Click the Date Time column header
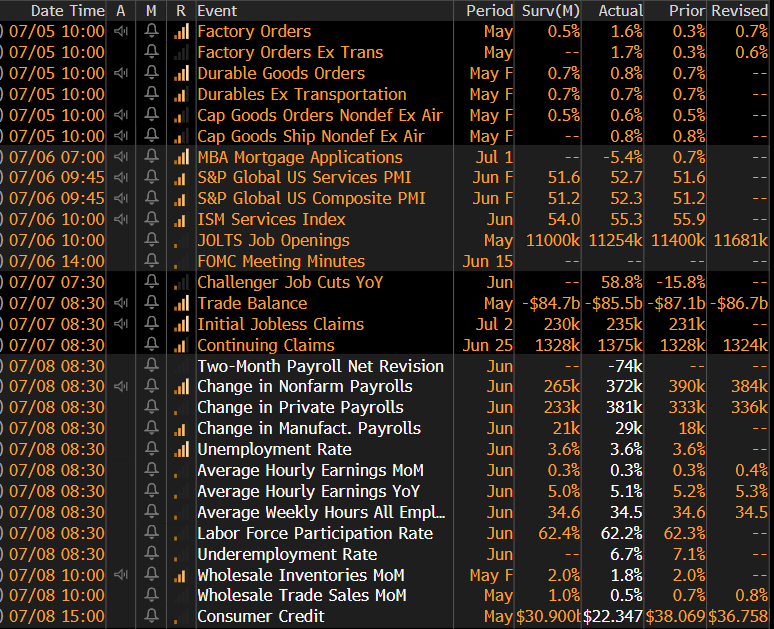Viewport: 774px width, 629px height. tap(67, 10)
